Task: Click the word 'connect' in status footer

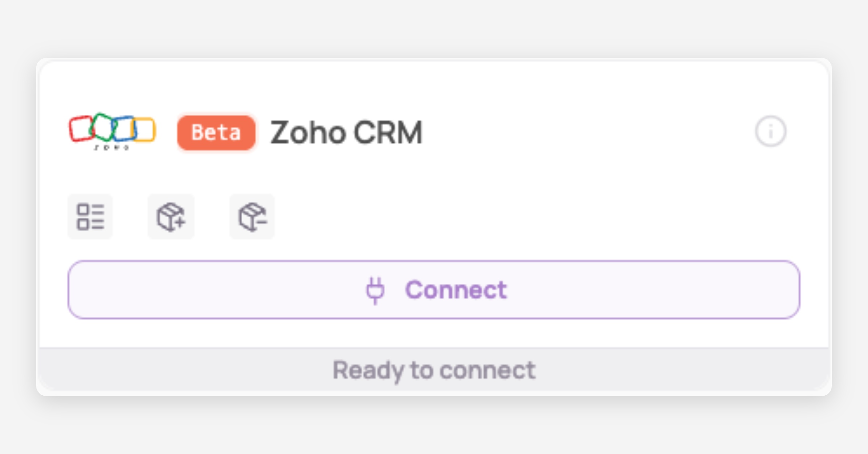Action: point(487,370)
